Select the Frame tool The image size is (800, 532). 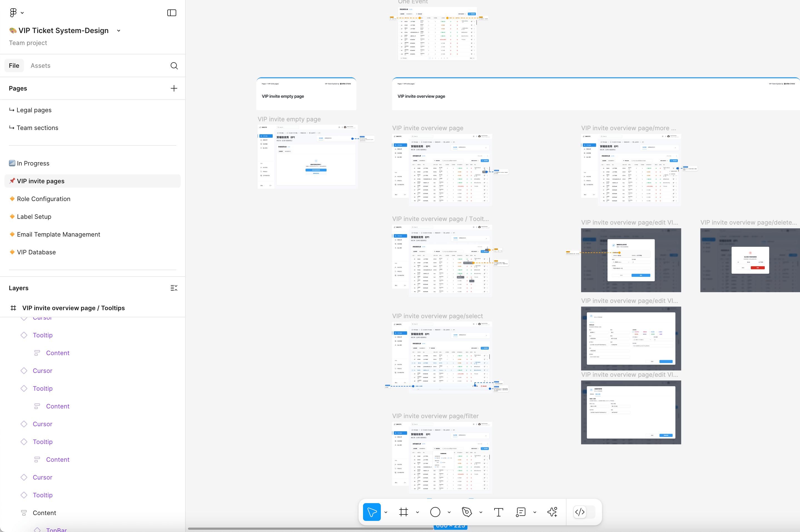[403, 512]
